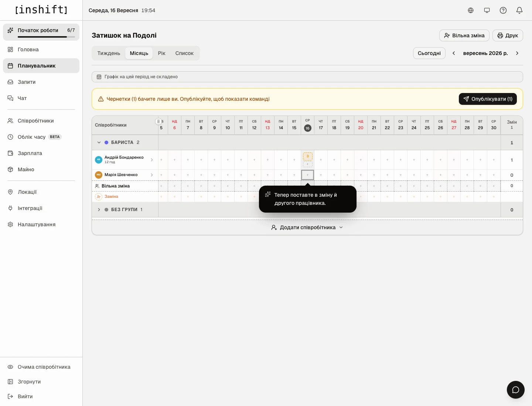Open Налаштування settings
532x406 pixels.
tap(41, 224)
